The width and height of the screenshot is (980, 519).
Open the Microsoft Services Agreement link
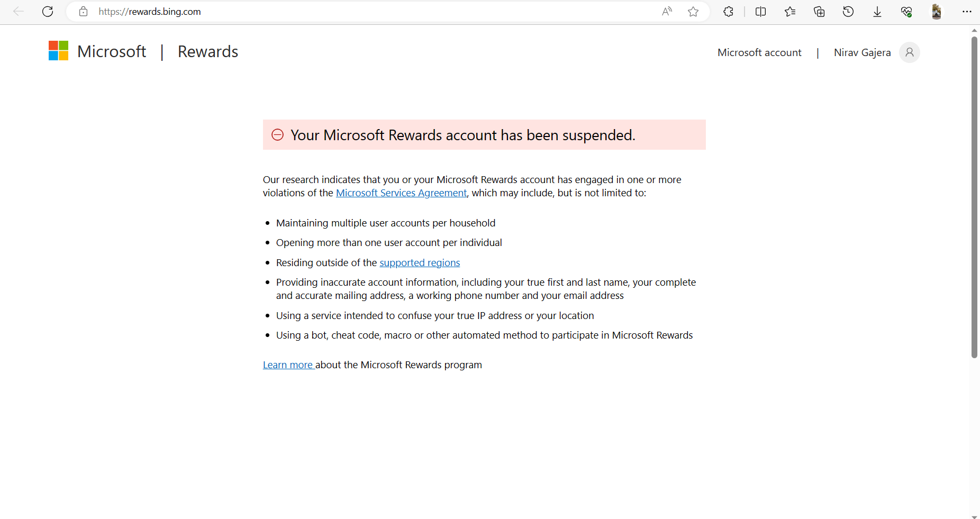coord(401,193)
